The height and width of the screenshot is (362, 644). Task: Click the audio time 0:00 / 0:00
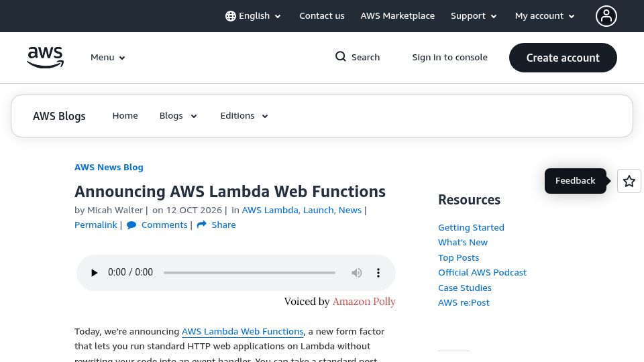click(x=130, y=272)
